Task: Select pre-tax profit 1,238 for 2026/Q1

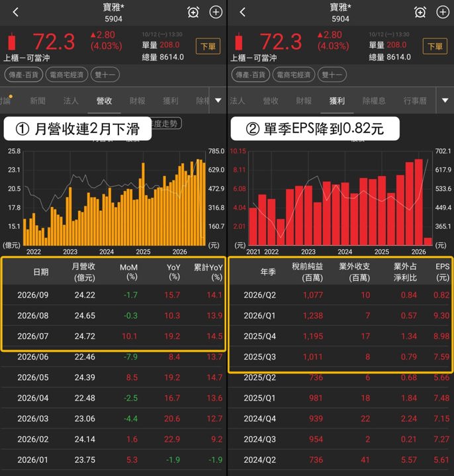Action: click(x=313, y=316)
